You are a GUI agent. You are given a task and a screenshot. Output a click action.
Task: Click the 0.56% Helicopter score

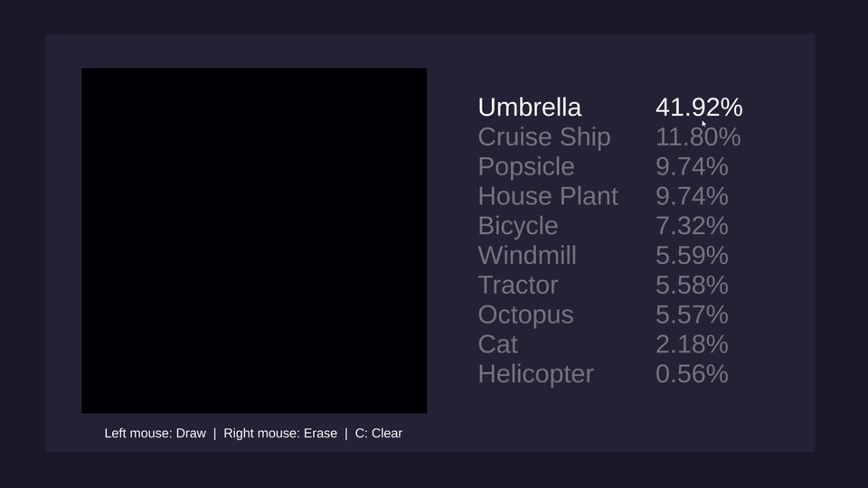[x=692, y=374]
